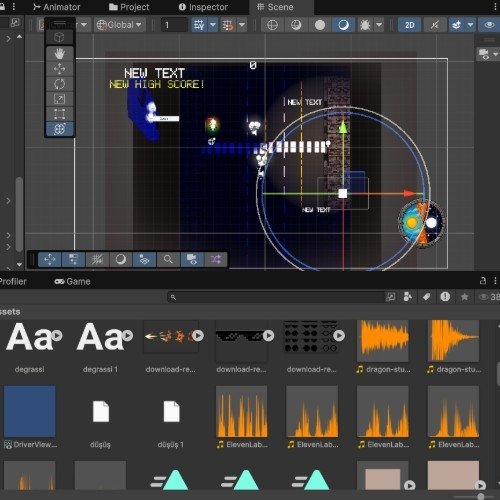Viewport: 500px width, 500px height.
Task: Select the combined Transform tool
Action: tap(59, 129)
